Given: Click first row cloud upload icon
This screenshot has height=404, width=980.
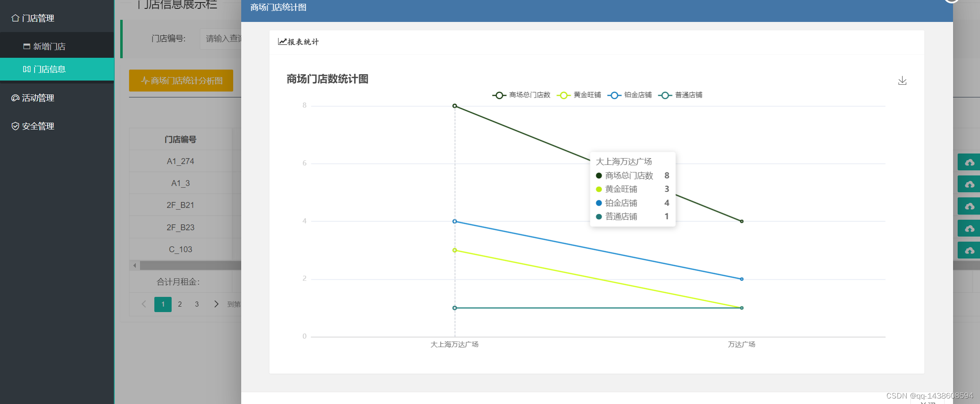Looking at the screenshot, I should click(969, 162).
